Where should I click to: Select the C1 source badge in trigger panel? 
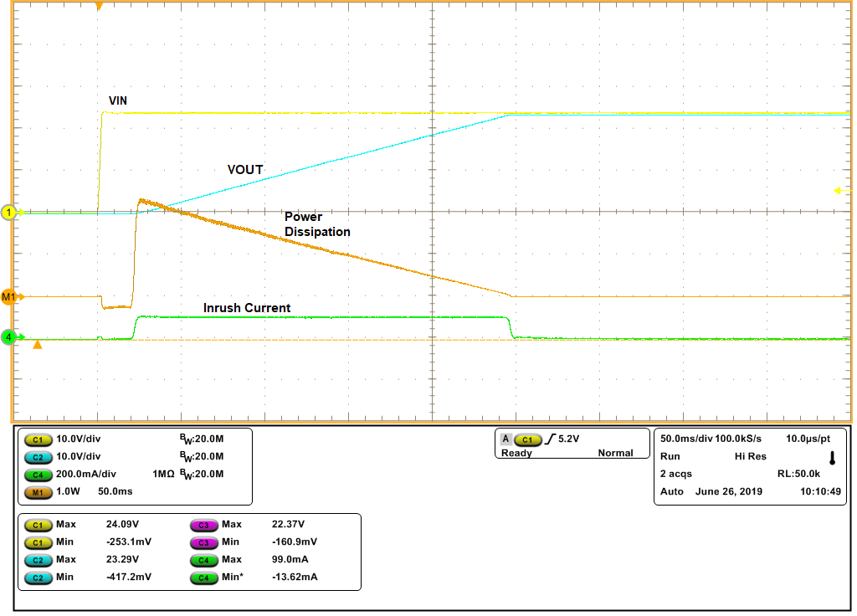[x=526, y=439]
